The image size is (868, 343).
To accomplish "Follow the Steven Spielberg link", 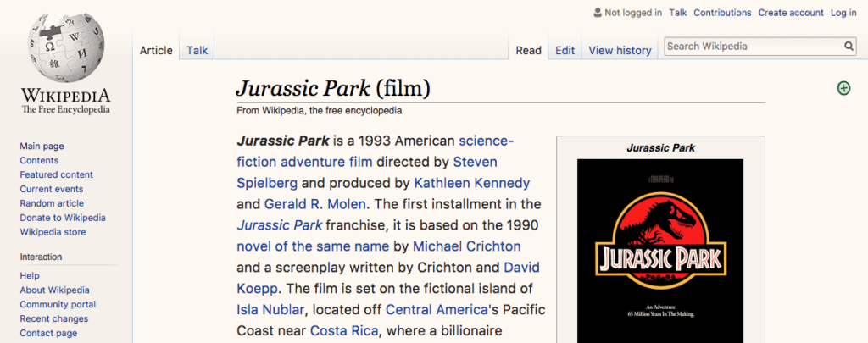I will click(476, 161).
